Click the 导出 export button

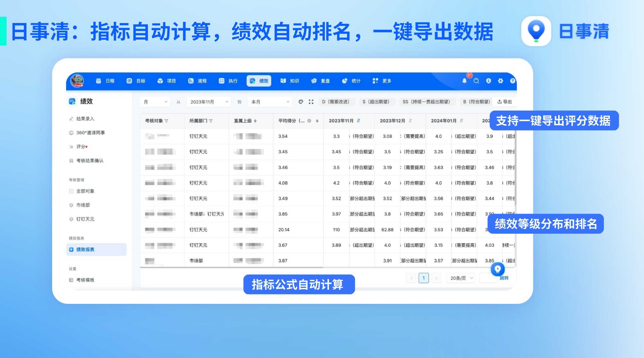point(505,102)
